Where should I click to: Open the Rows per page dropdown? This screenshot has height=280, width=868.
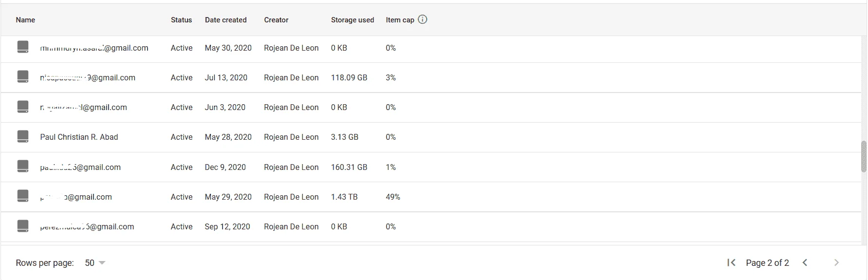[x=95, y=263]
